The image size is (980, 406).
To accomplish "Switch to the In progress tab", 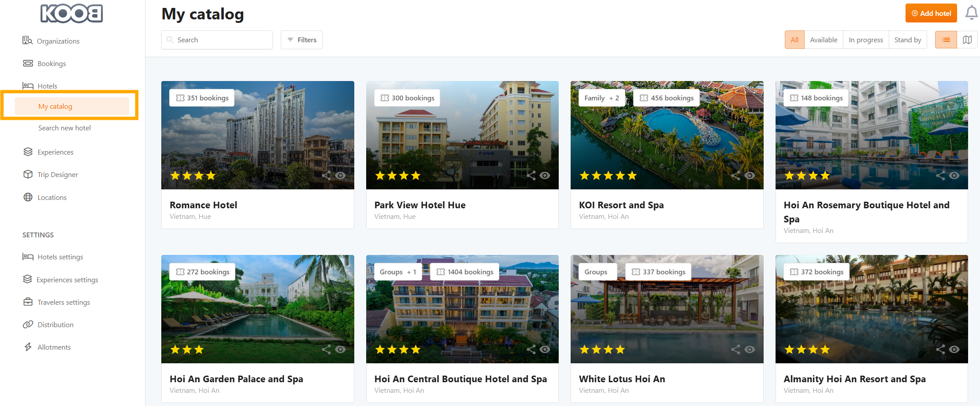I will (865, 40).
